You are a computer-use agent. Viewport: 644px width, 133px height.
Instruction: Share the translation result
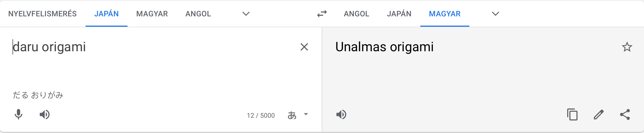click(x=625, y=114)
